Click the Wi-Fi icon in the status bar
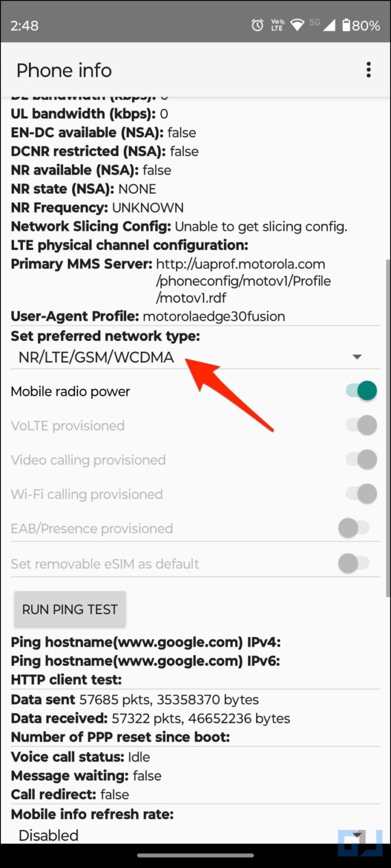Screen dimensions: 391x868 point(298,24)
